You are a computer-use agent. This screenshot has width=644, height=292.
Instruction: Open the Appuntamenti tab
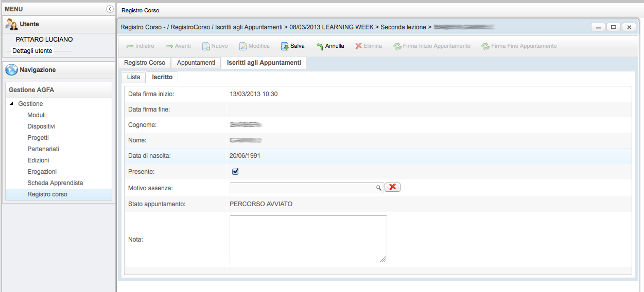pyautogui.click(x=196, y=63)
